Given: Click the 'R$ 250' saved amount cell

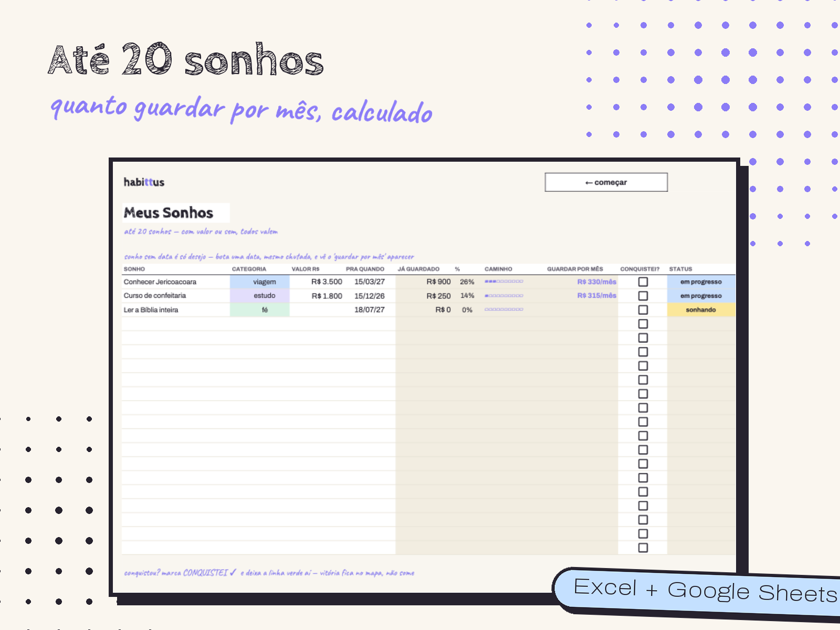Looking at the screenshot, I should [424, 296].
